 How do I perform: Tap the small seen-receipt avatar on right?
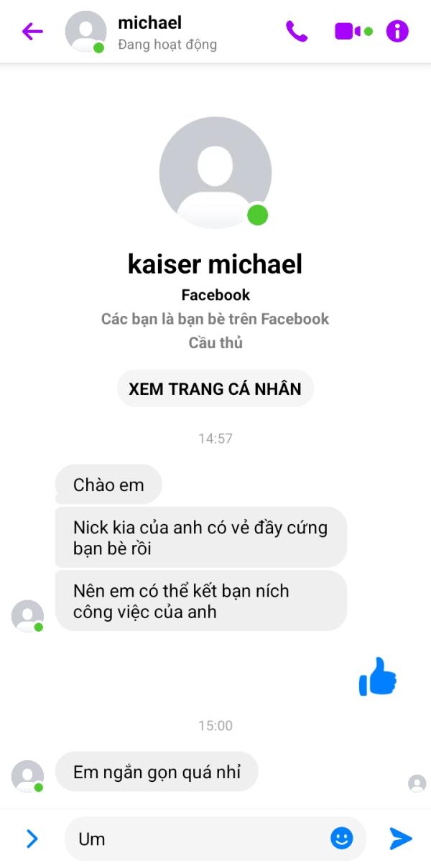417,783
